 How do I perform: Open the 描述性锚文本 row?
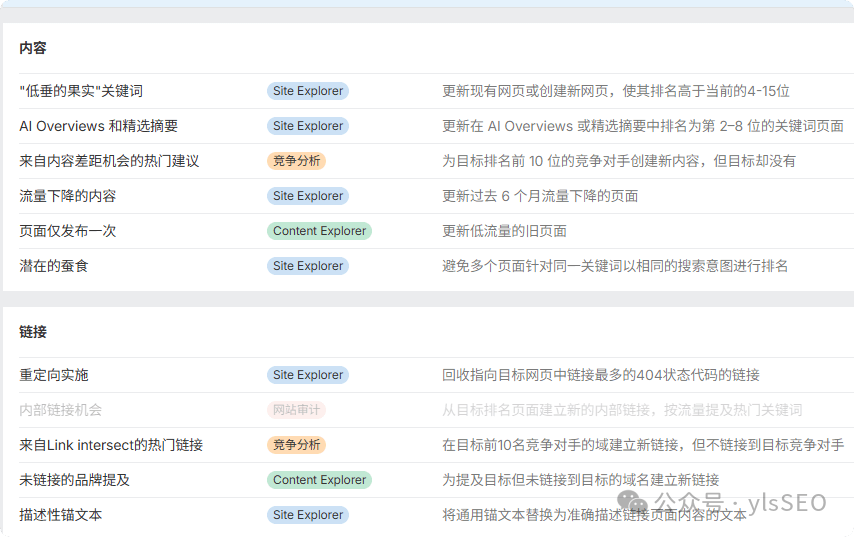[436, 515]
